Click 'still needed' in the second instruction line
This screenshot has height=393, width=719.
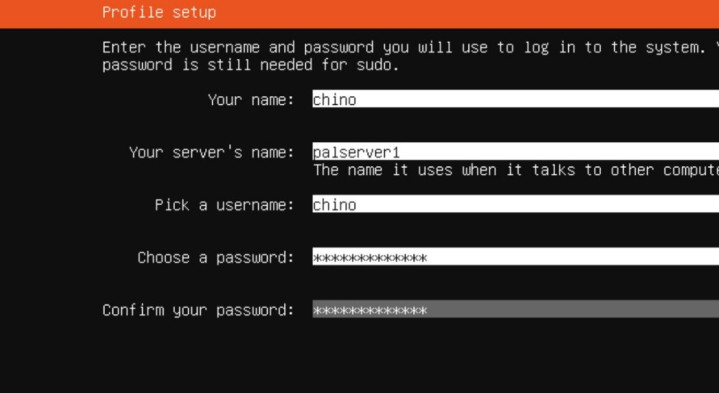(260, 65)
